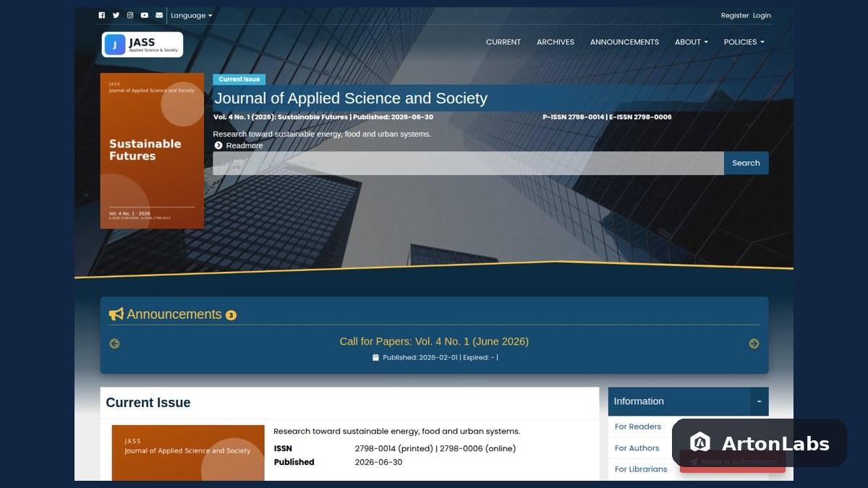Open the For Authors link
This screenshot has height=488, width=868.
[x=637, y=448]
